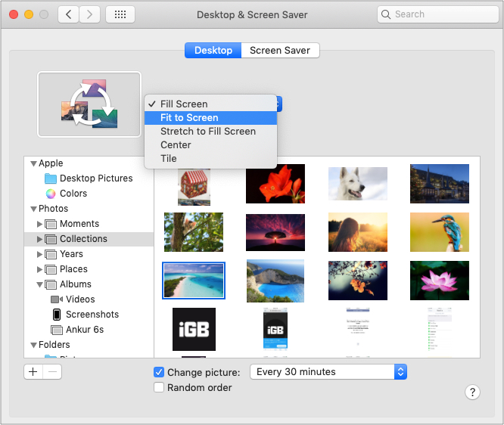The image size is (504, 425).
Task: Select the Screenshots phone icon
Action: coord(57,315)
